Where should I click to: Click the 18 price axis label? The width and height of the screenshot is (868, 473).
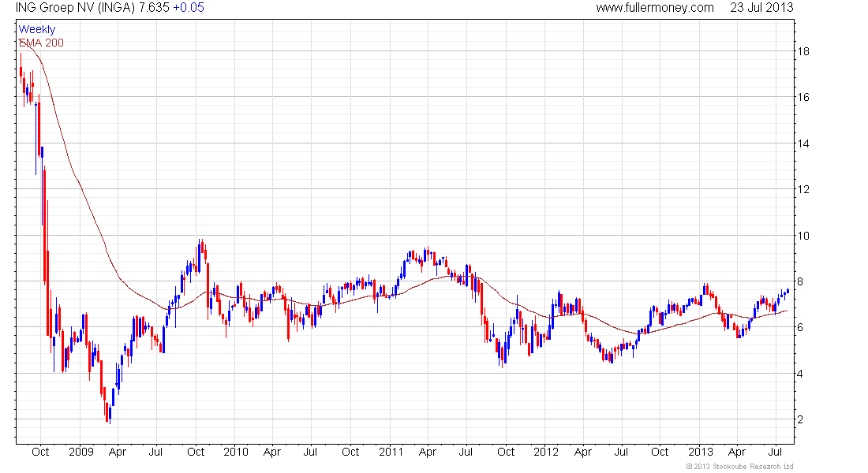coord(803,51)
